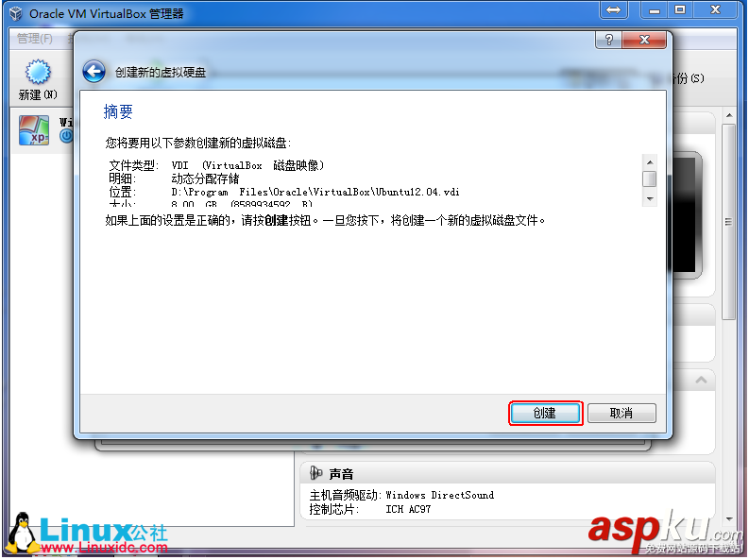Image resolution: width=749 pixels, height=560 pixels.
Task: Click the blue back arrow in the wizard
Action: click(94, 72)
